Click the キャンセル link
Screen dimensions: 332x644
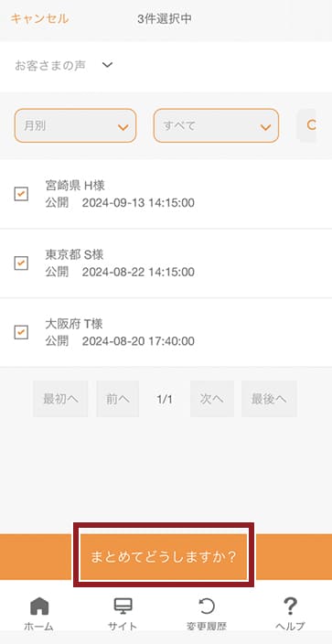[x=39, y=19]
